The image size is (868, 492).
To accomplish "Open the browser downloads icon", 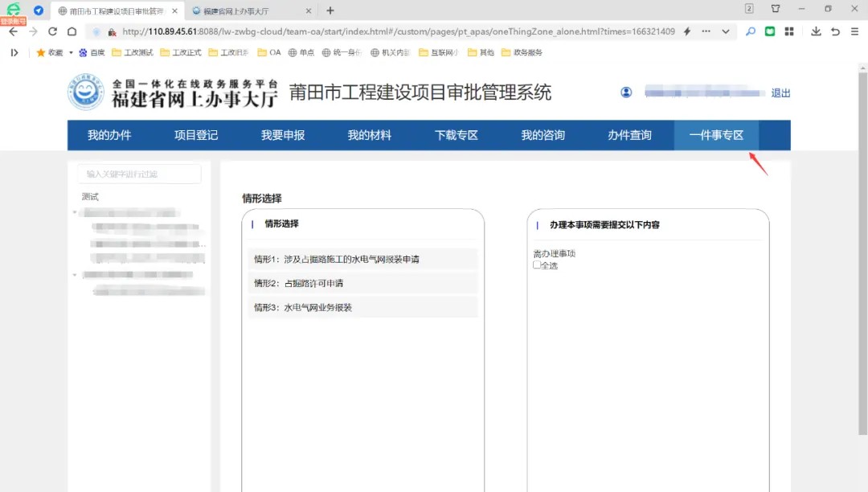I will tap(816, 31).
